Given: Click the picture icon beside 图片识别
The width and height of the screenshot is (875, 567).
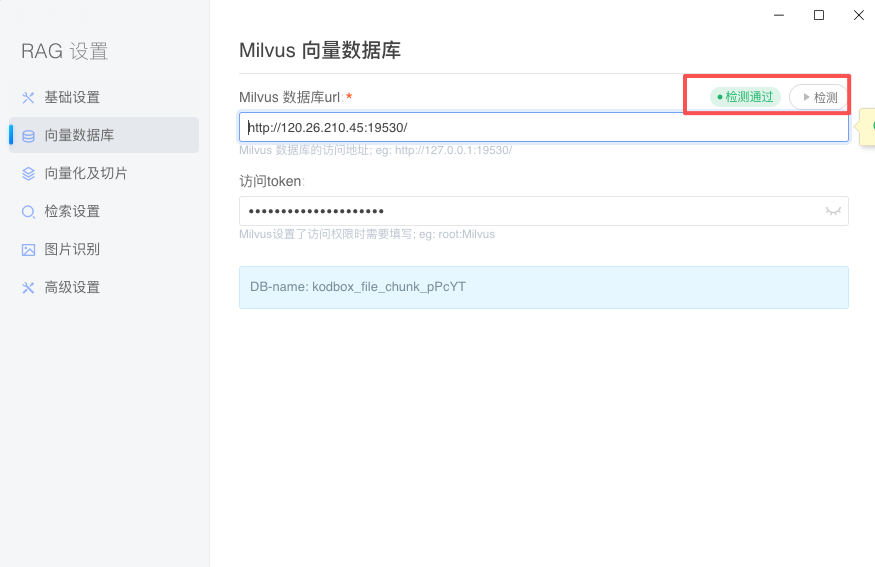Looking at the screenshot, I should click(28, 250).
